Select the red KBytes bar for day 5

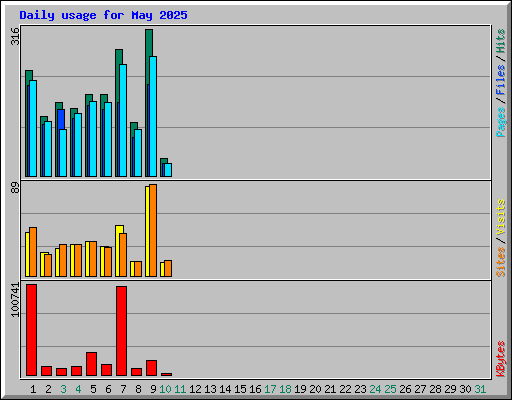pyautogui.click(x=91, y=364)
